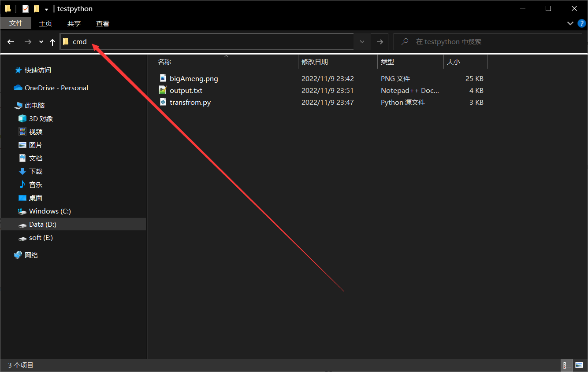Go up one folder level
Screen dimensions: 588x372
coord(52,42)
